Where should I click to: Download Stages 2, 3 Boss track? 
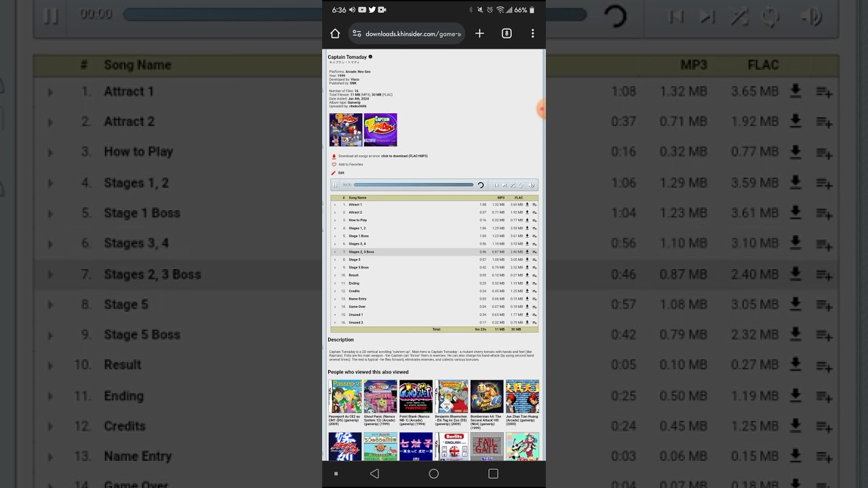(x=527, y=251)
